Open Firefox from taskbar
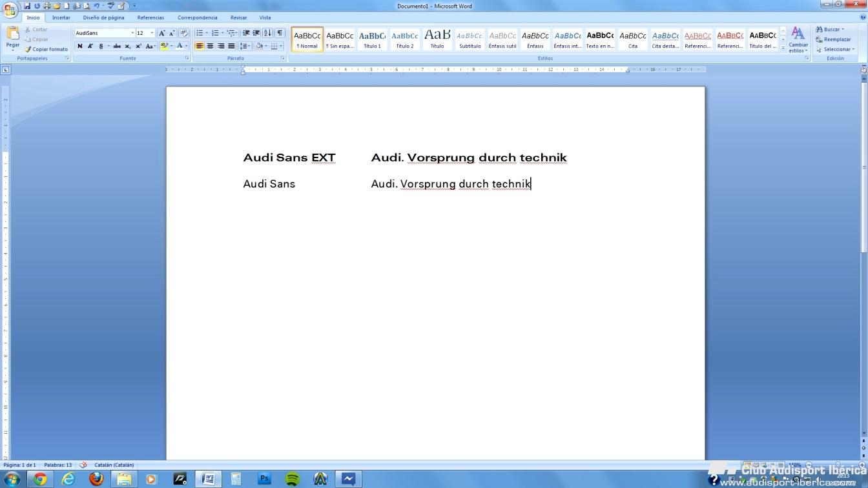Viewport: 868px width, 488px height. 96,479
